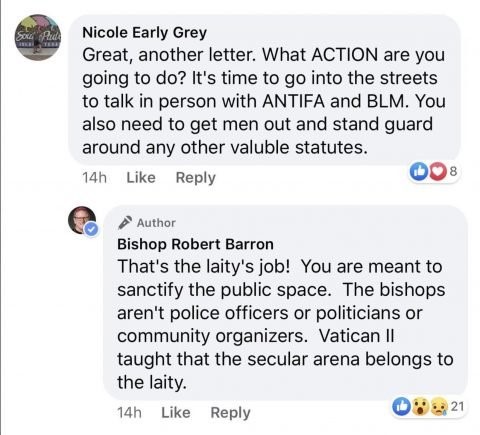Like Bishop Robert Barron's reply
Image resolution: width=480 pixels, height=435 pixels.
click(x=176, y=413)
